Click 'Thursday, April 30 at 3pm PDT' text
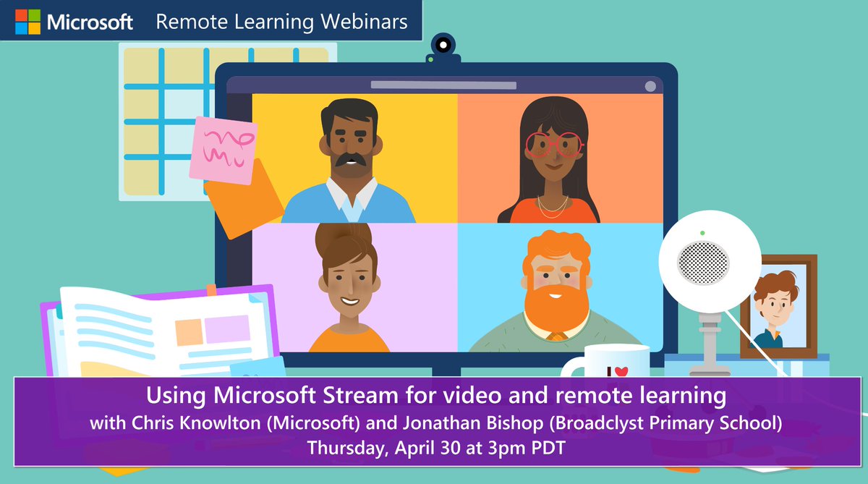 pyautogui.click(x=435, y=448)
